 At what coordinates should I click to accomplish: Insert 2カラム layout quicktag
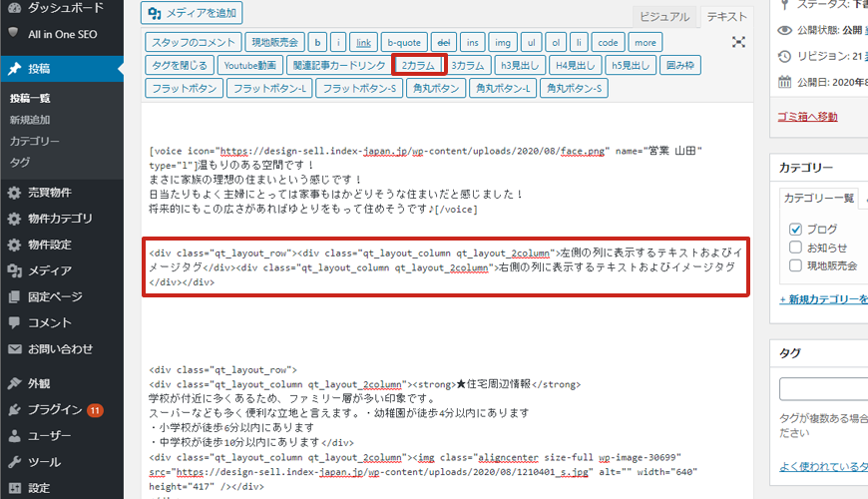(419, 66)
